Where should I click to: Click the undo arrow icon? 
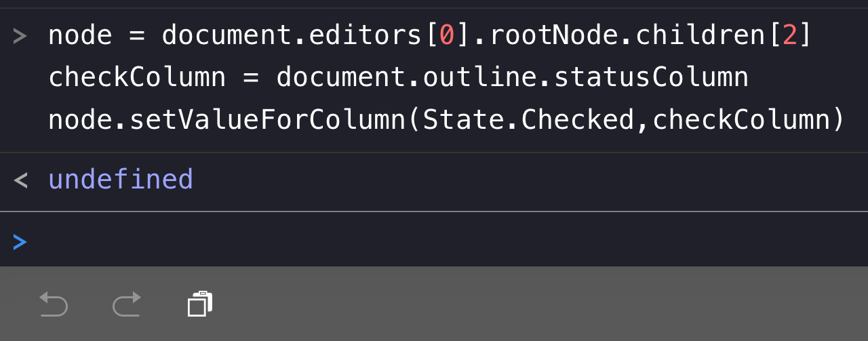(54, 304)
